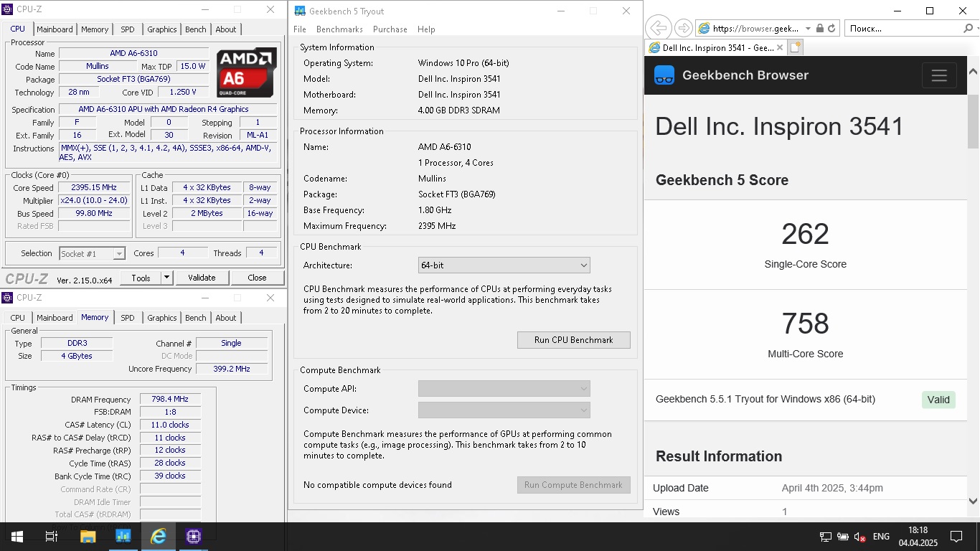The width and height of the screenshot is (980, 551).
Task: Click the Geekbench 5 Tryout title bar icon
Action: tap(300, 11)
